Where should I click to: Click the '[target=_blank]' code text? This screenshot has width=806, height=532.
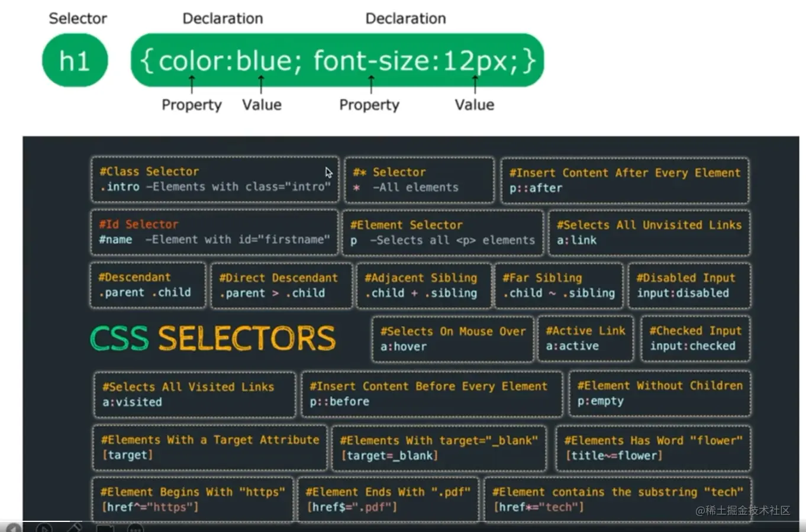[389, 456]
